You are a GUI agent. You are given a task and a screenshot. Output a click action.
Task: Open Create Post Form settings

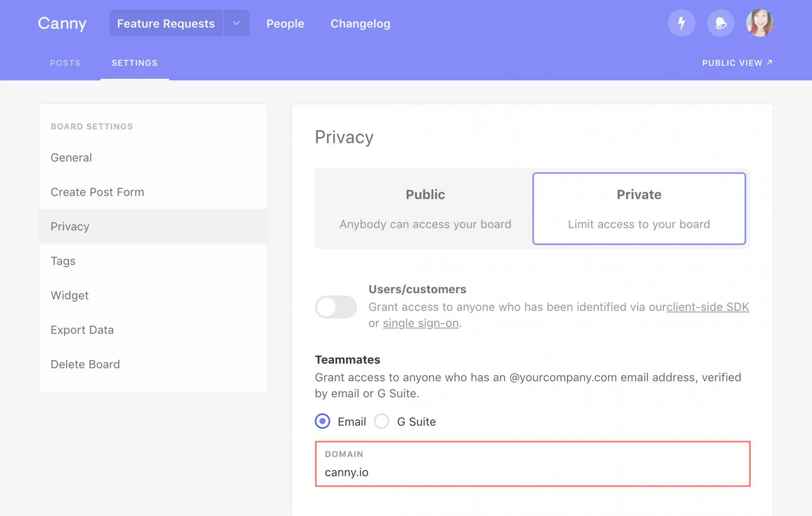coord(97,192)
